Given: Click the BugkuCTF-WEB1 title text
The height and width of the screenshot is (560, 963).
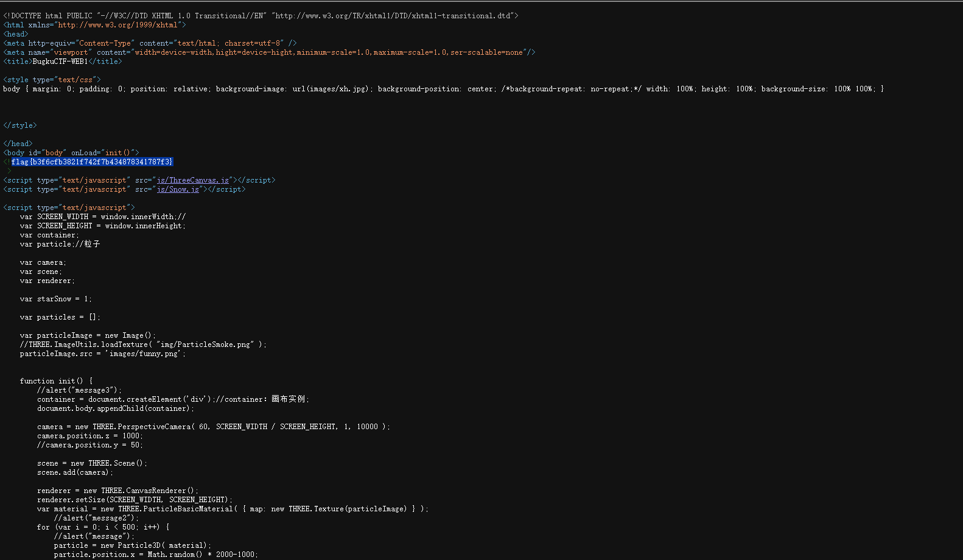Looking at the screenshot, I should point(60,61).
